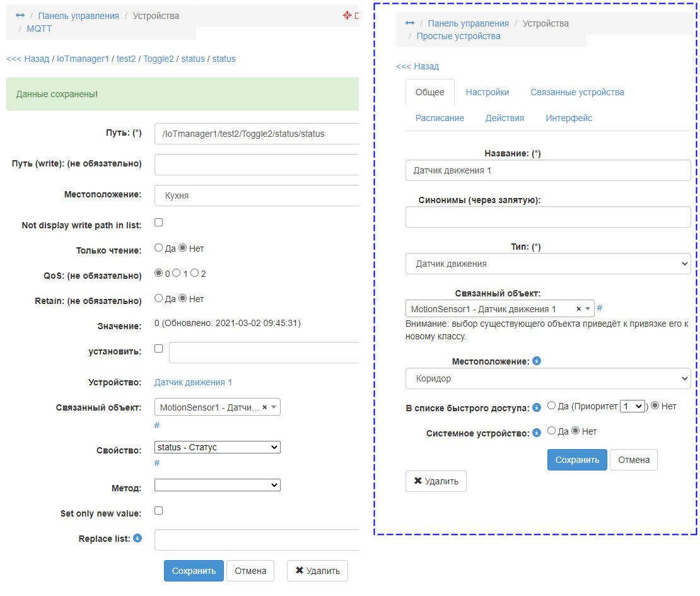The image size is (700, 596).
Task: Select Нет for Только чтение
Action: click(183, 248)
